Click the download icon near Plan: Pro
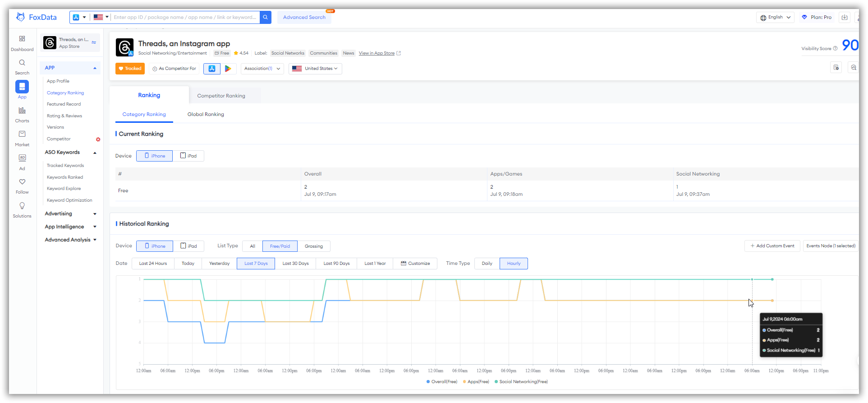 click(x=845, y=17)
